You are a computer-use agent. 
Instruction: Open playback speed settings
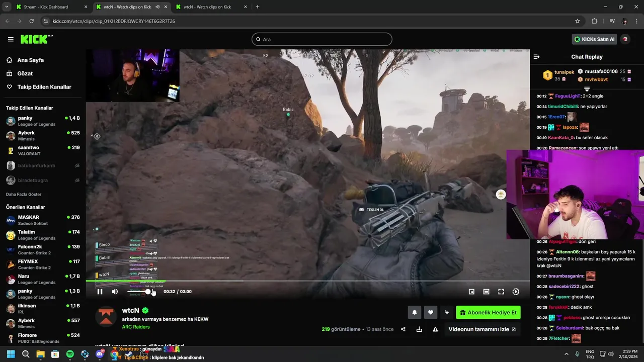click(516, 292)
